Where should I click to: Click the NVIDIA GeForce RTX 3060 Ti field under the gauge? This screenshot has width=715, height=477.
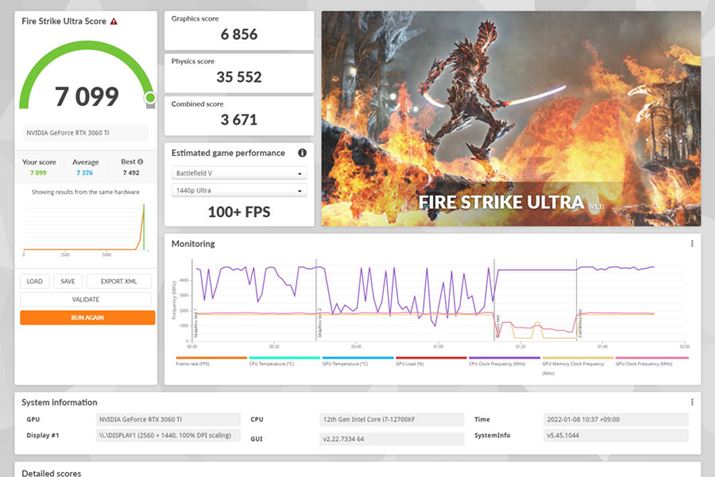(x=86, y=133)
